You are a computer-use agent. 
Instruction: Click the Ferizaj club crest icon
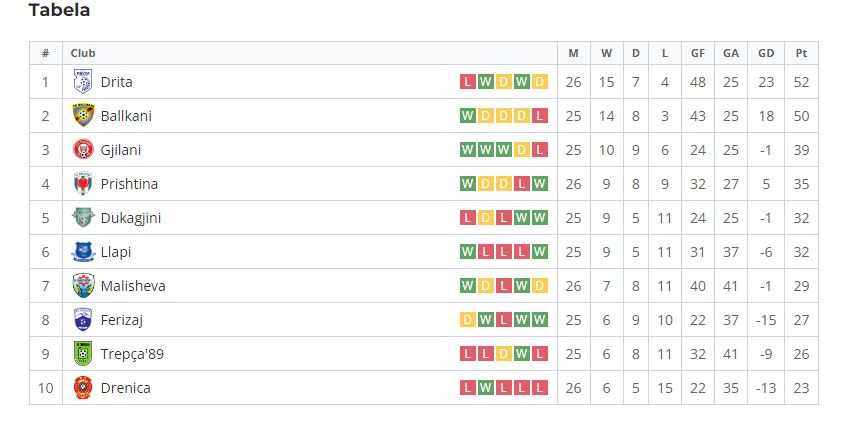(83, 320)
